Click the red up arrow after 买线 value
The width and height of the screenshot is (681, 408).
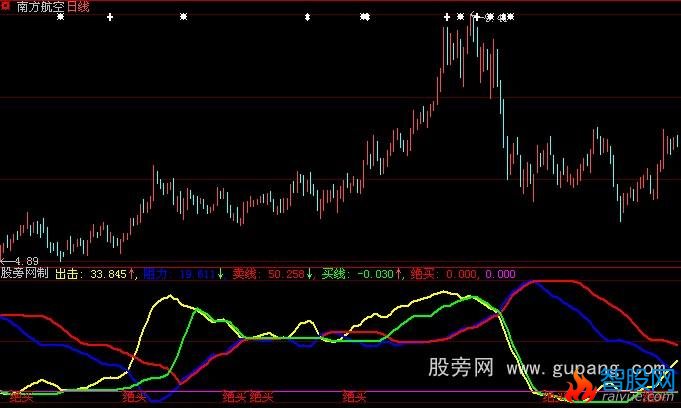pos(400,272)
